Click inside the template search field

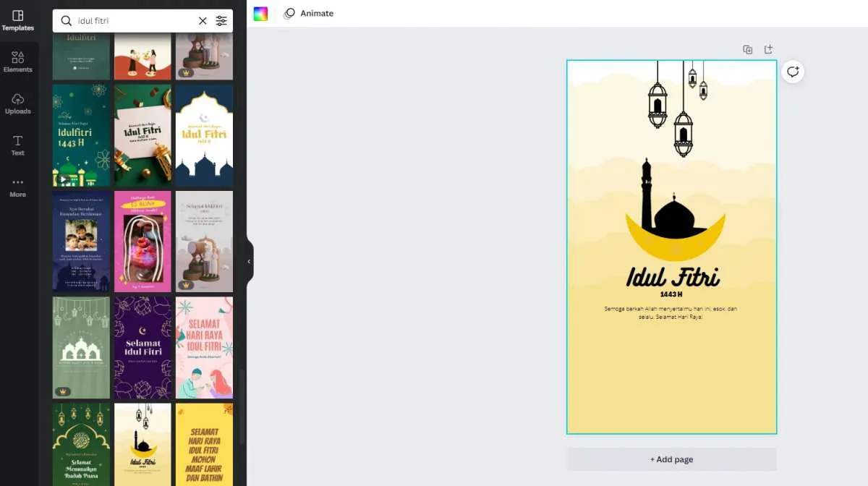(134, 21)
